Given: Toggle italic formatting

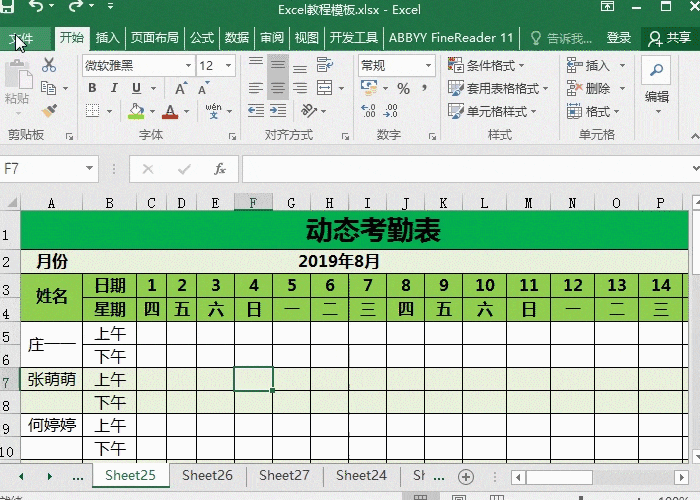Looking at the screenshot, I should click(x=115, y=89).
